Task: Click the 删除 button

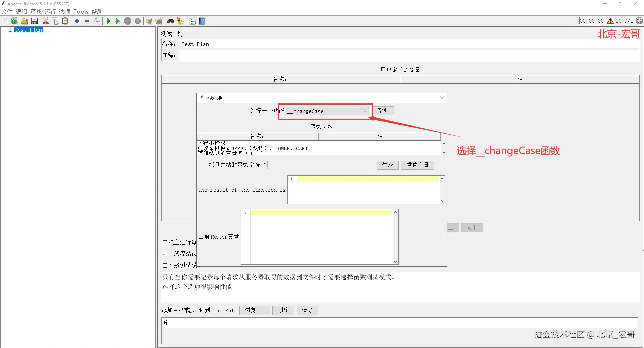Action: pyautogui.click(x=283, y=310)
